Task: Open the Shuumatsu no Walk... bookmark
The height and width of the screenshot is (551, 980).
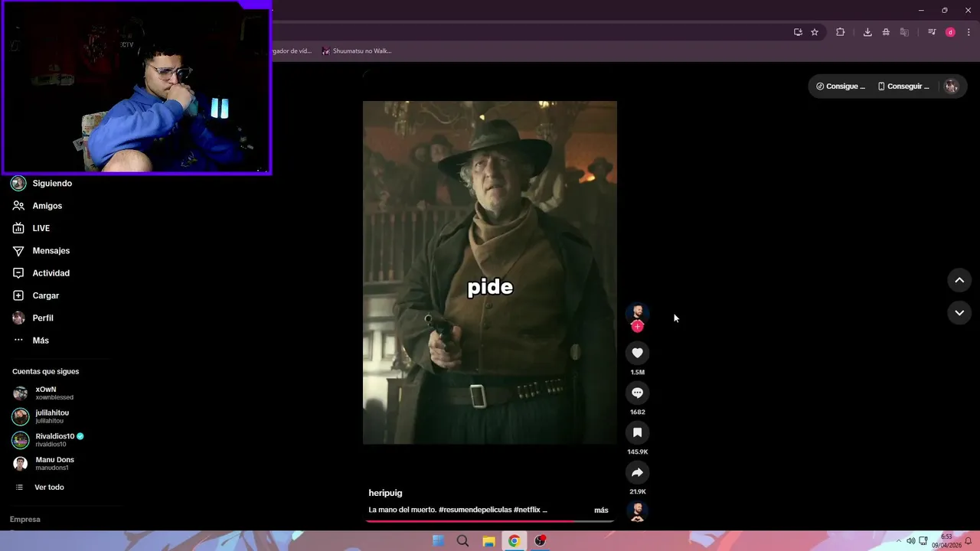Action: [x=357, y=51]
